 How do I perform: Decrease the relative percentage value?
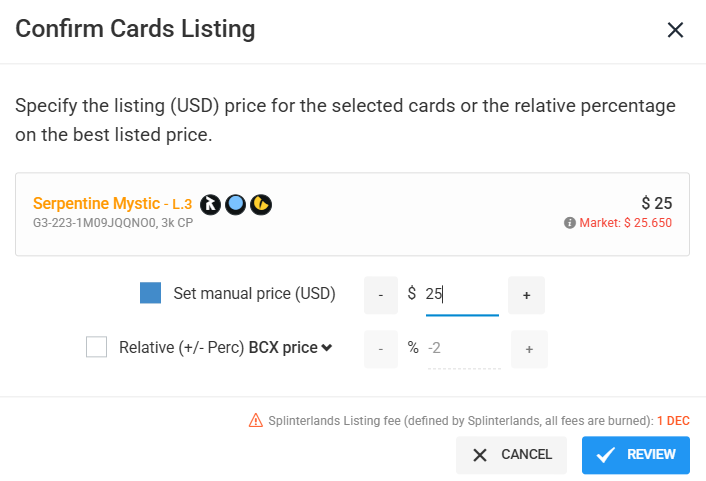pyautogui.click(x=381, y=349)
